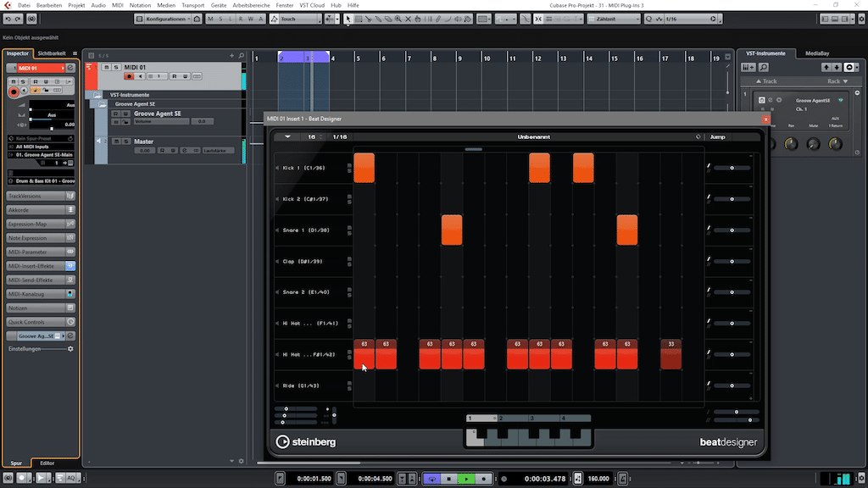Click snap type grid icon in toolbar
The image size is (868, 488).
coord(548,19)
